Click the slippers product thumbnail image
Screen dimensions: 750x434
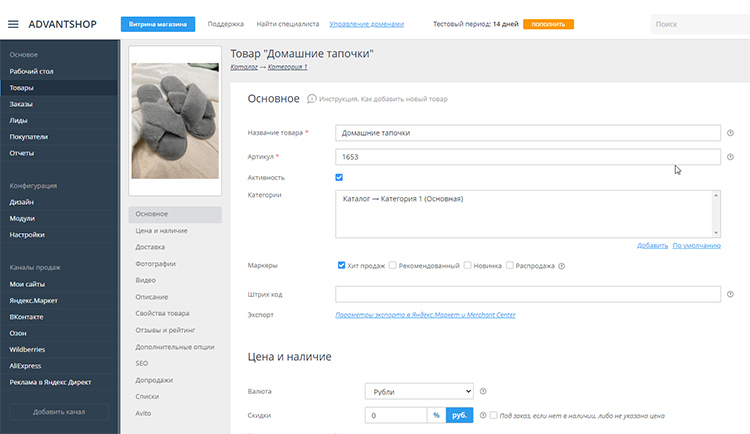[x=174, y=121]
